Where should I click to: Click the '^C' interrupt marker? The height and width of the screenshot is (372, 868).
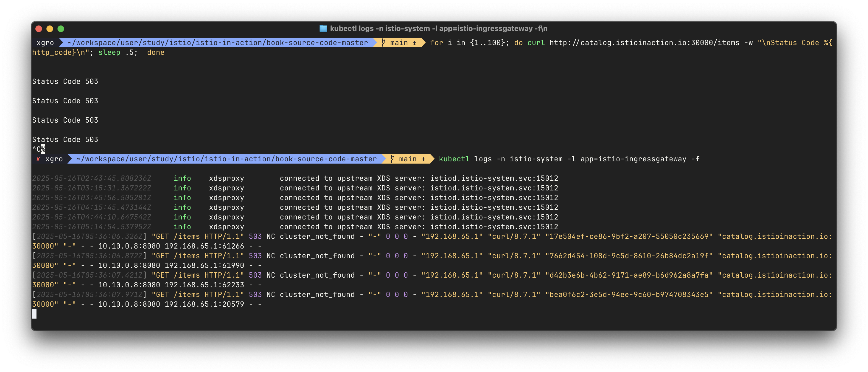tap(36, 149)
